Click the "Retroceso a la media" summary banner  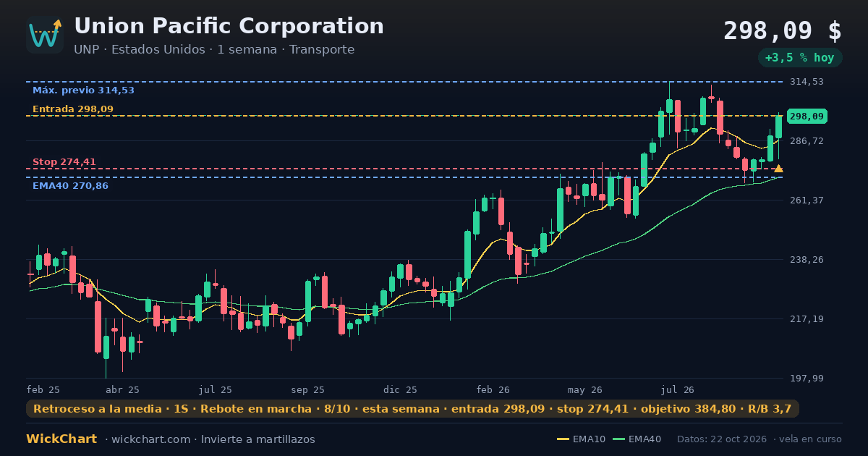coord(412,409)
